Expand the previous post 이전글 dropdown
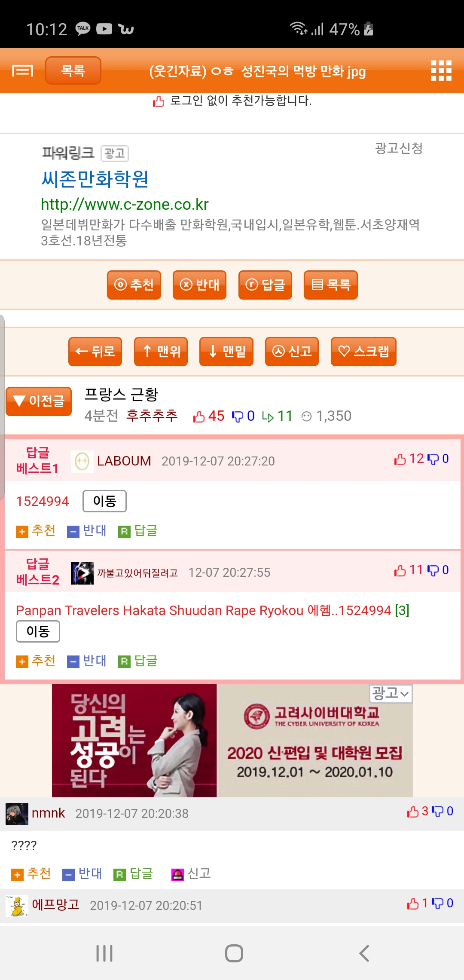 tap(39, 401)
